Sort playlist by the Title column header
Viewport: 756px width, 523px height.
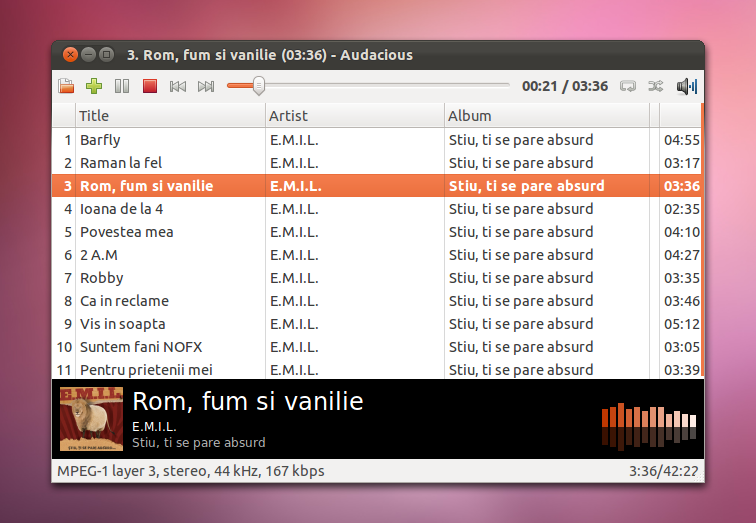click(170, 116)
